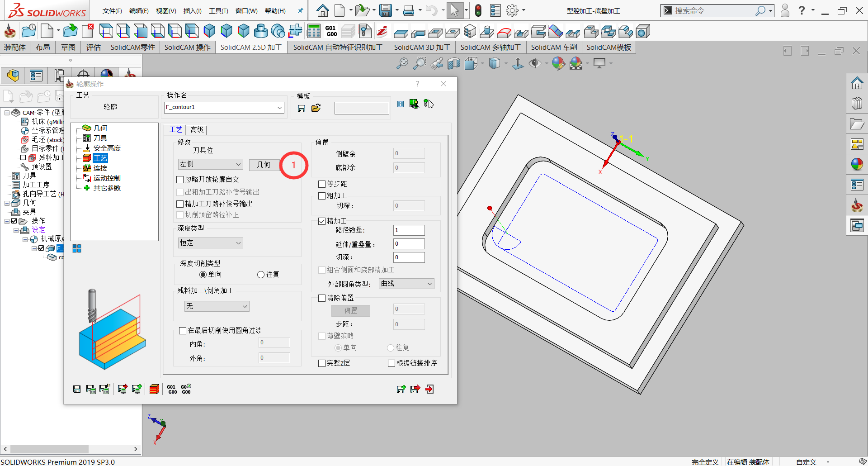Click the Save template floppy icon
The image size is (868, 466).
(302, 108)
